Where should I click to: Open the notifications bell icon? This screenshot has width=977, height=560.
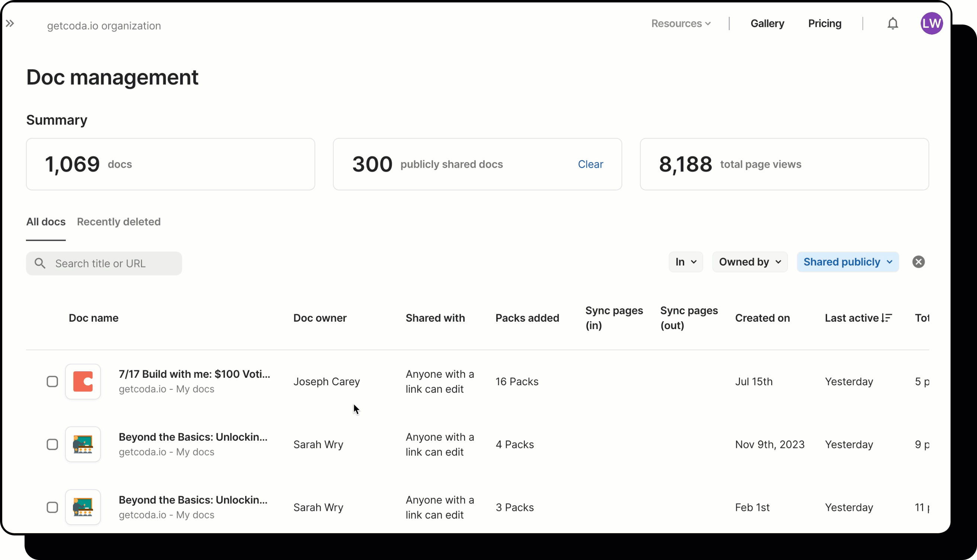(x=893, y=23)
